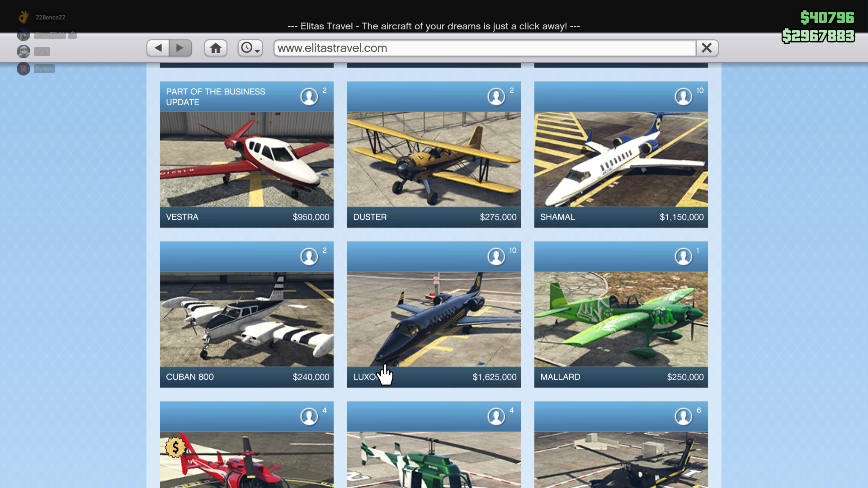868x488 pixels.
Task: Select the Cuban 800 plane image
Action: [247, 319]
